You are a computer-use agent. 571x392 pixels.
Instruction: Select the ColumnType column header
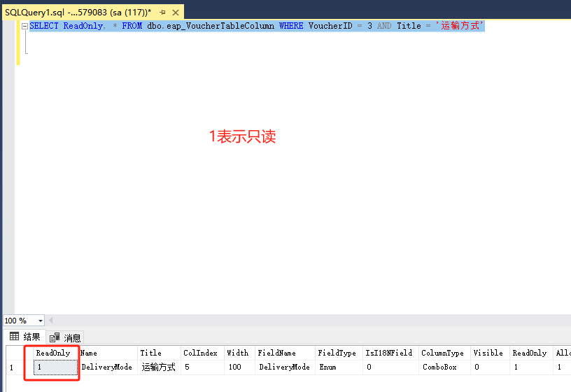pyautogui.click(x=444, y=353)
